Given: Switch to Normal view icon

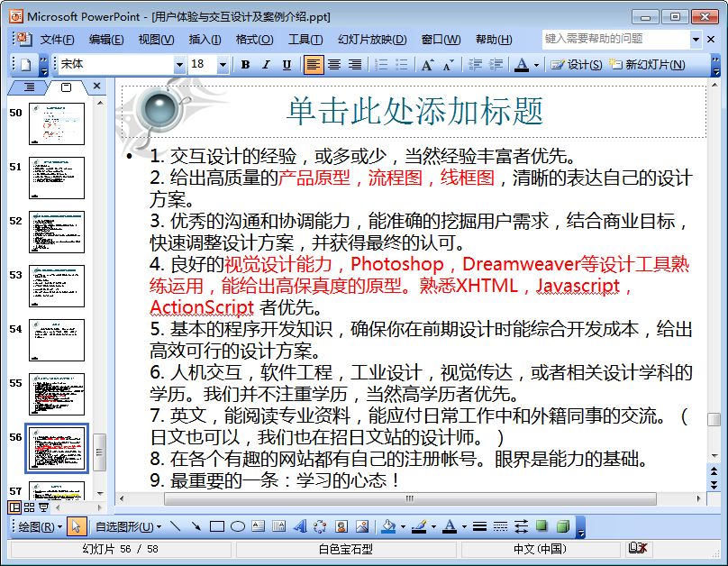Looking at the screenshot, I should (x=14, y=507).
